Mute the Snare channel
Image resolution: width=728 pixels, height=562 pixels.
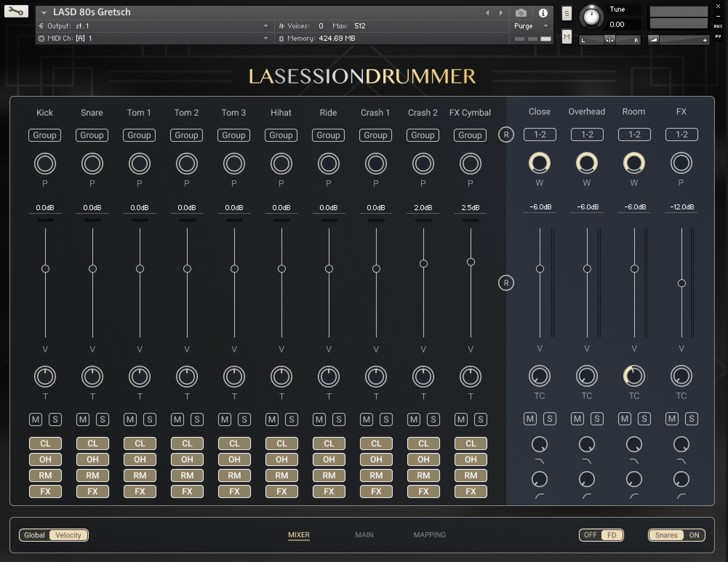[x=83, y=419]
